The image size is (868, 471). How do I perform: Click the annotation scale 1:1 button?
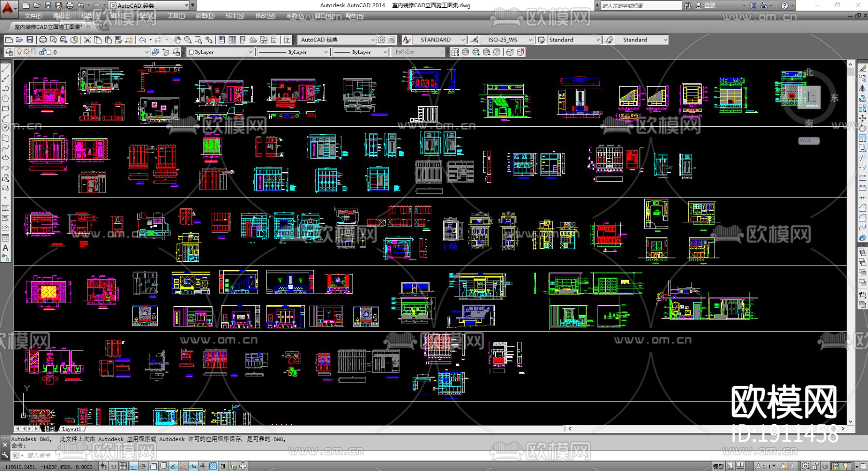click(x=765, y=466)
